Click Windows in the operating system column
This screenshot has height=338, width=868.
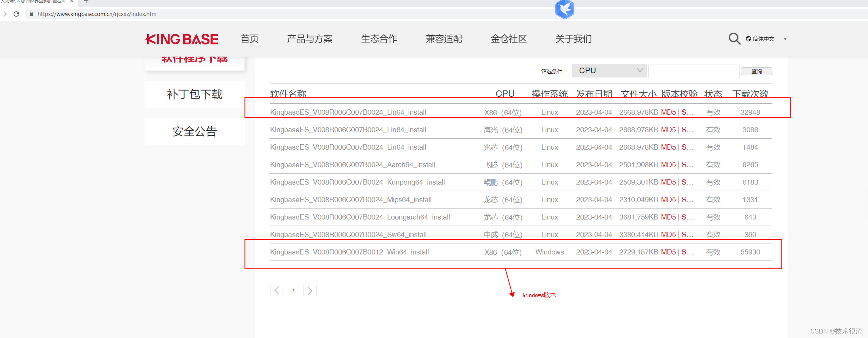click(549, 252)
